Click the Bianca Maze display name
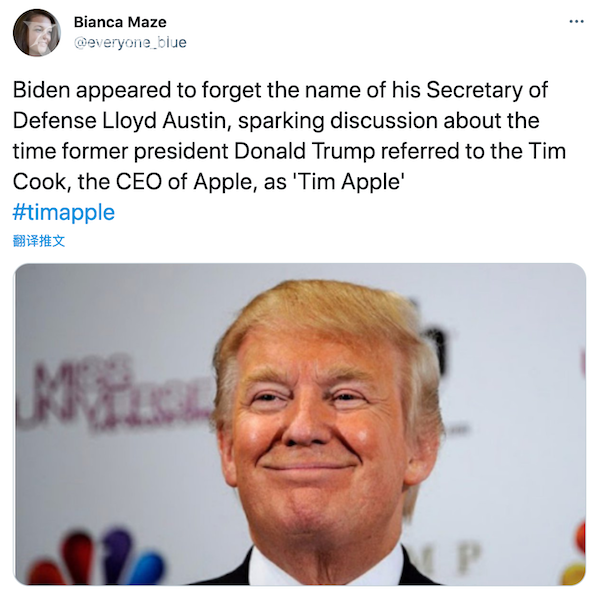 click(120, 22)
